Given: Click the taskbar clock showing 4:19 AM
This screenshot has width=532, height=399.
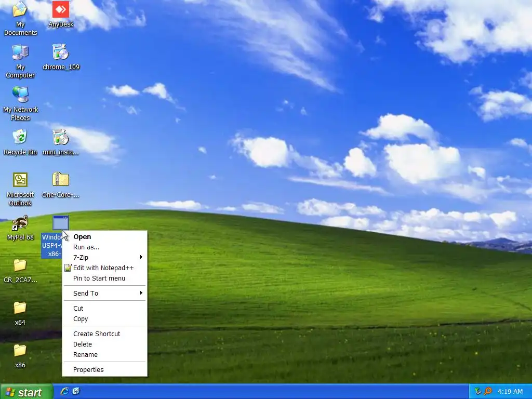Looking at the screenshot, I should (510, 392).
